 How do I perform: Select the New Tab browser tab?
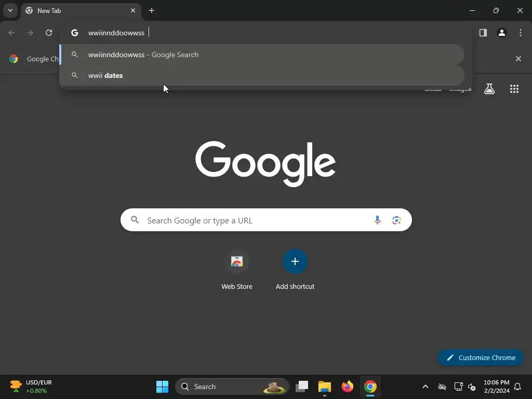click(x=81, y=10)
